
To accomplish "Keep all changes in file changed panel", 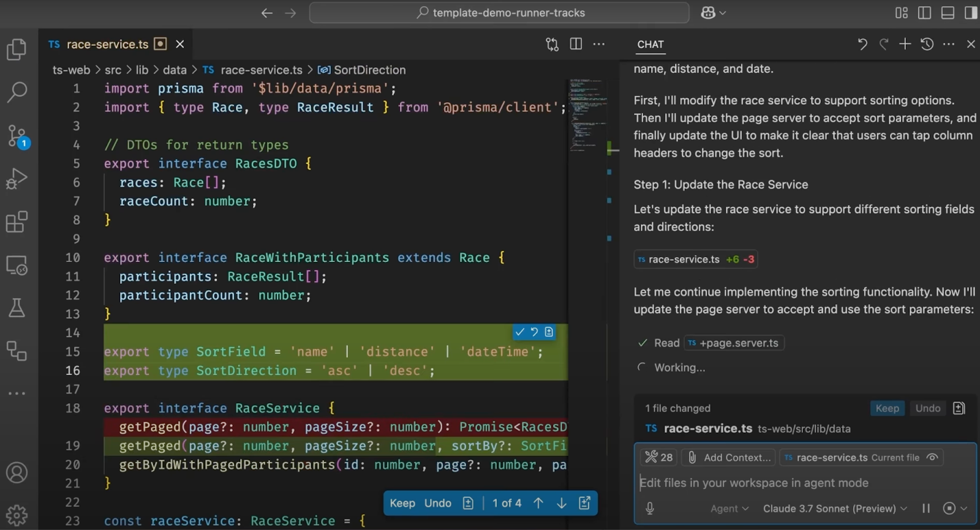I will pyautogui.click(x=887, y=408).
